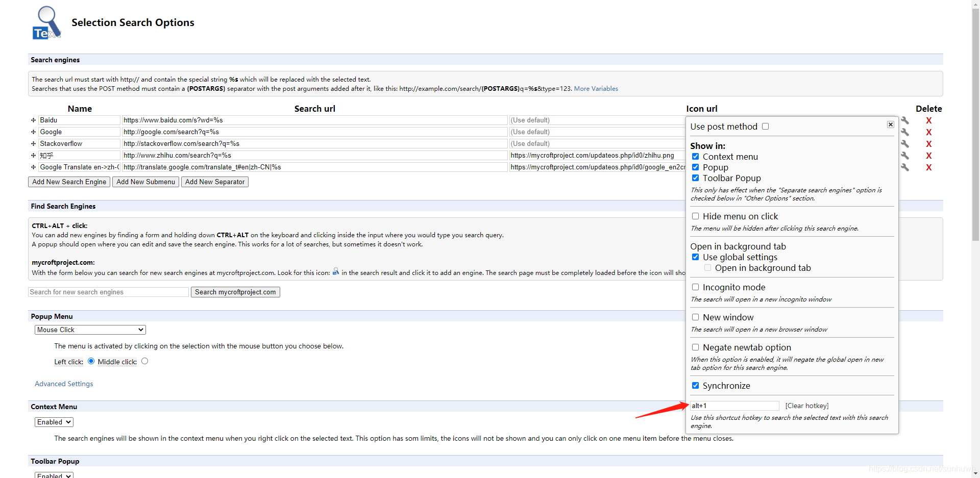Click the scrollbar down arrow
980x478 pixels.
[975, 474]
